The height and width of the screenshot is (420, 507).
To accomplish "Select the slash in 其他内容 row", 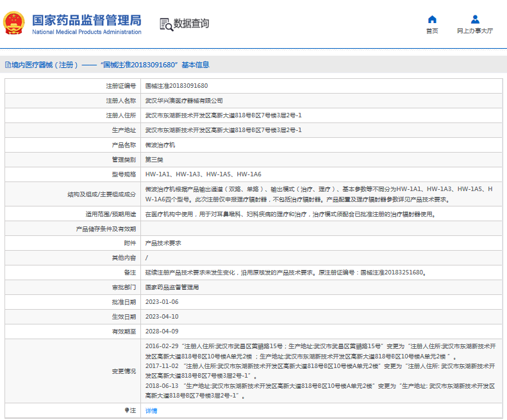I will pyautogui.click(x=147, y=258).
